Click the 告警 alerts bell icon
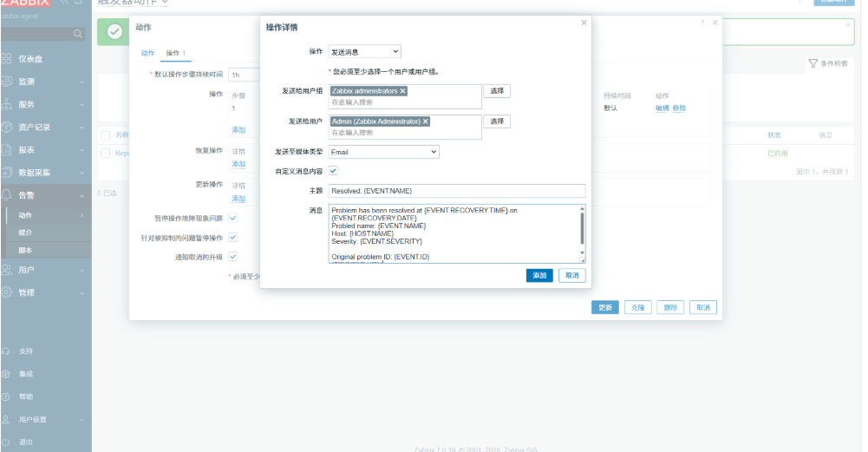 [x=7, y=195]
